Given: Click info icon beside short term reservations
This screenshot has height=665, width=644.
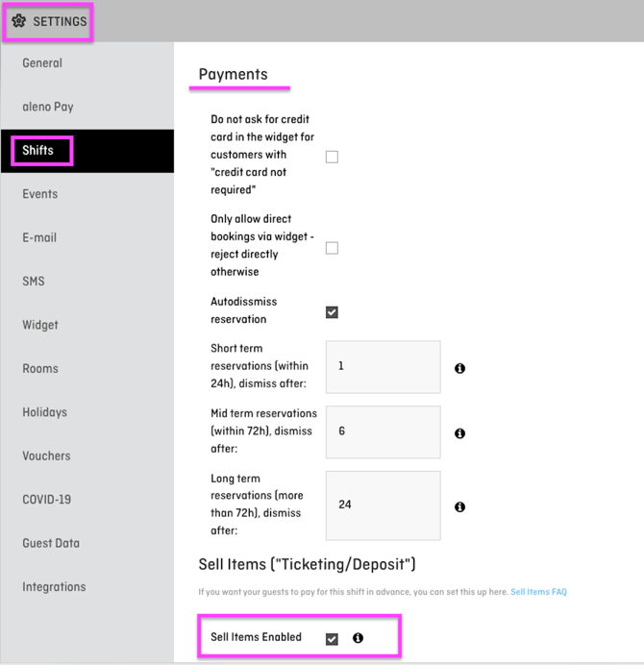Looking at the screenshot, I should click(x=459, y=368).
